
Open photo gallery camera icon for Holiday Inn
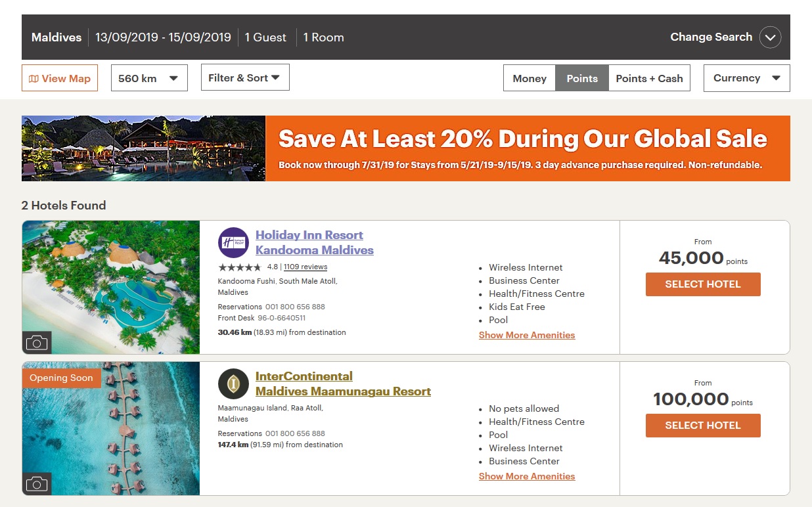click(x=37, y=342)
